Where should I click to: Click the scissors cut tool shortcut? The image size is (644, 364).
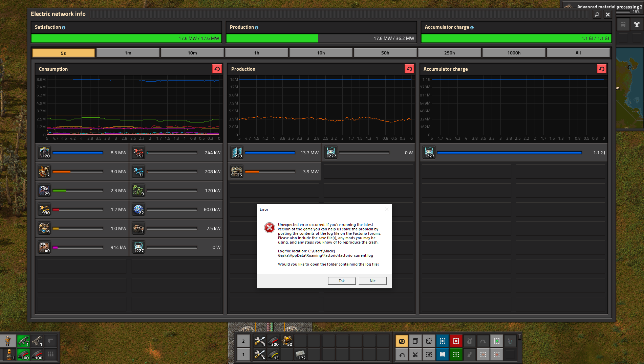pos(415,355)
